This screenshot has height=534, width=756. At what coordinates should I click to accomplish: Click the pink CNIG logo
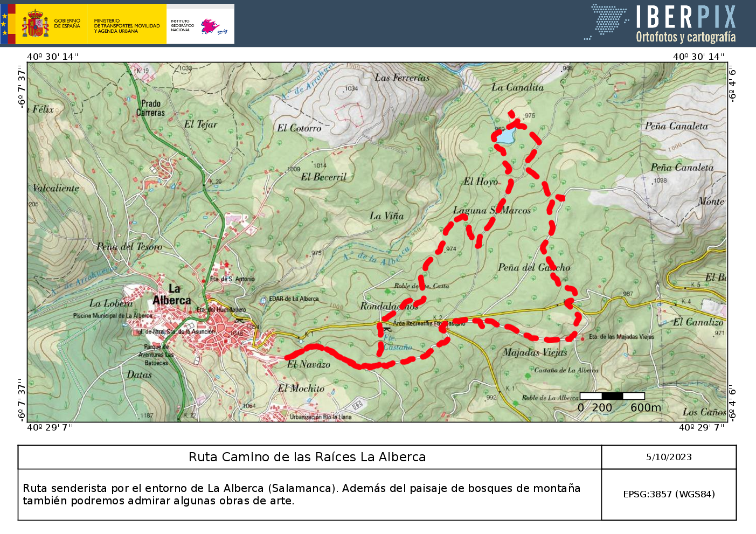coord(211,26)
